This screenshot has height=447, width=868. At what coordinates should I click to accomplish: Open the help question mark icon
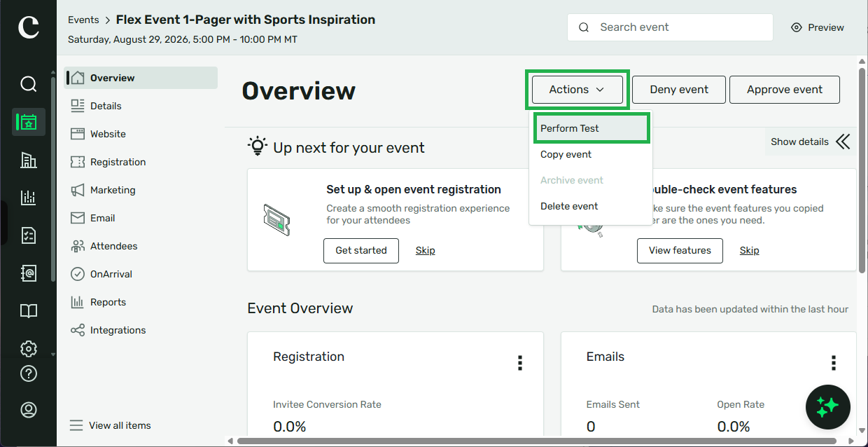coord(28,373)
